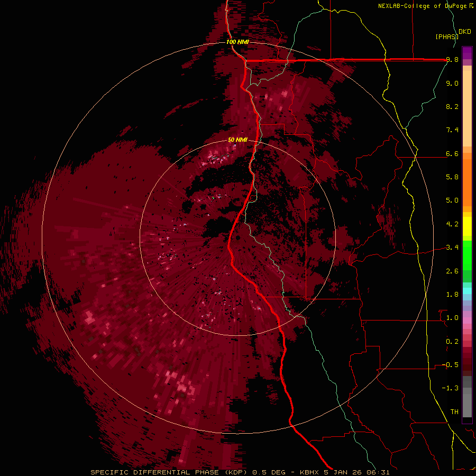Click the SPECIFIC DIFFERENTIAL PHASE (KDP) caption text
476x476 pixels.
[170, 472]
